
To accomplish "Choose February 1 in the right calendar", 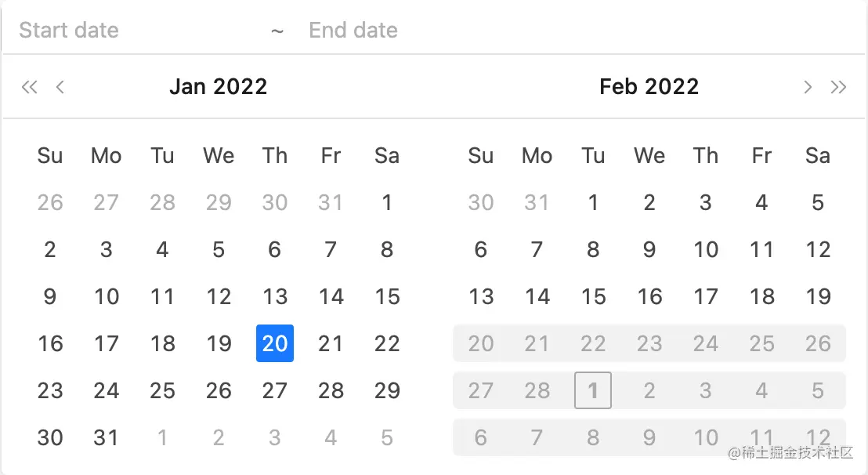I will pyautogui.click(x=593, y=202).
